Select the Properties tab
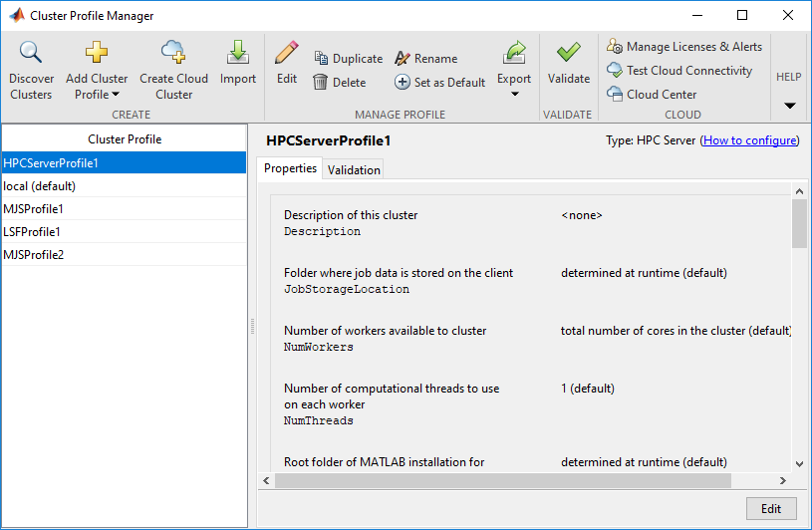 pyautogui.click(x=290, y=168)
